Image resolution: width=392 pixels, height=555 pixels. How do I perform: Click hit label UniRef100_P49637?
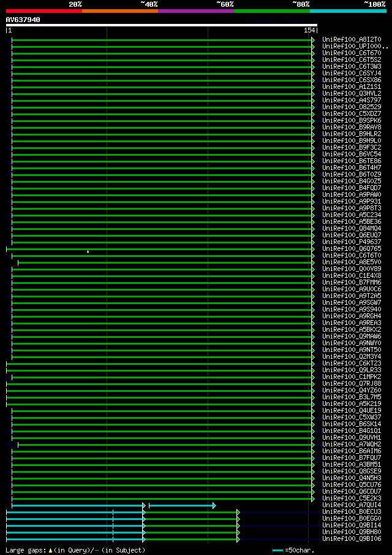pos(352,242)
